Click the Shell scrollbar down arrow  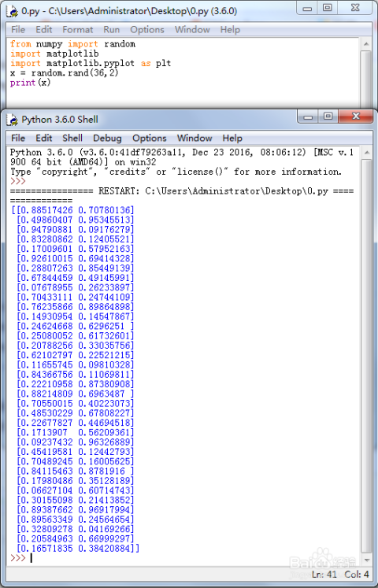[365, 560]
